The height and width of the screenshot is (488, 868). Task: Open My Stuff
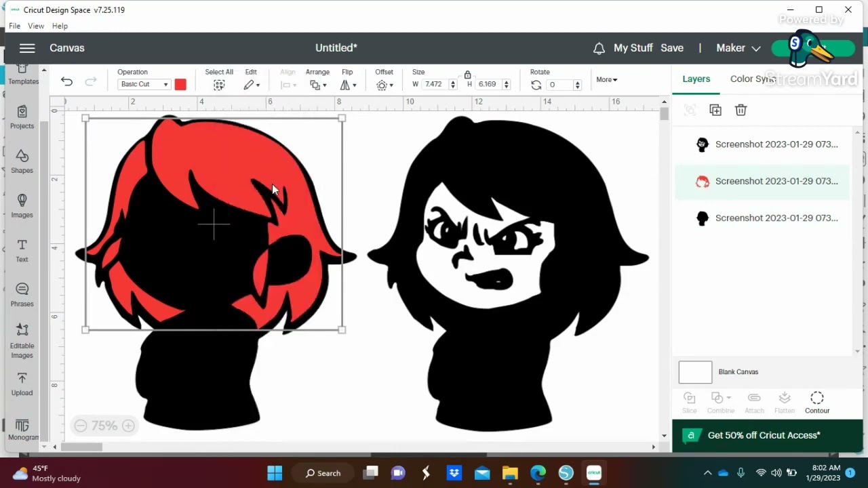[633, 48]
